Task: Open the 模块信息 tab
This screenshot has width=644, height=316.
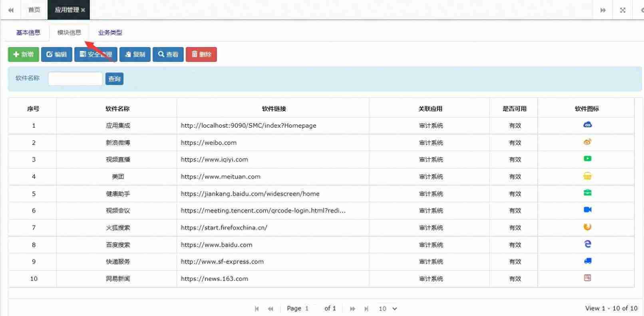Action: (x=69, y=33)
